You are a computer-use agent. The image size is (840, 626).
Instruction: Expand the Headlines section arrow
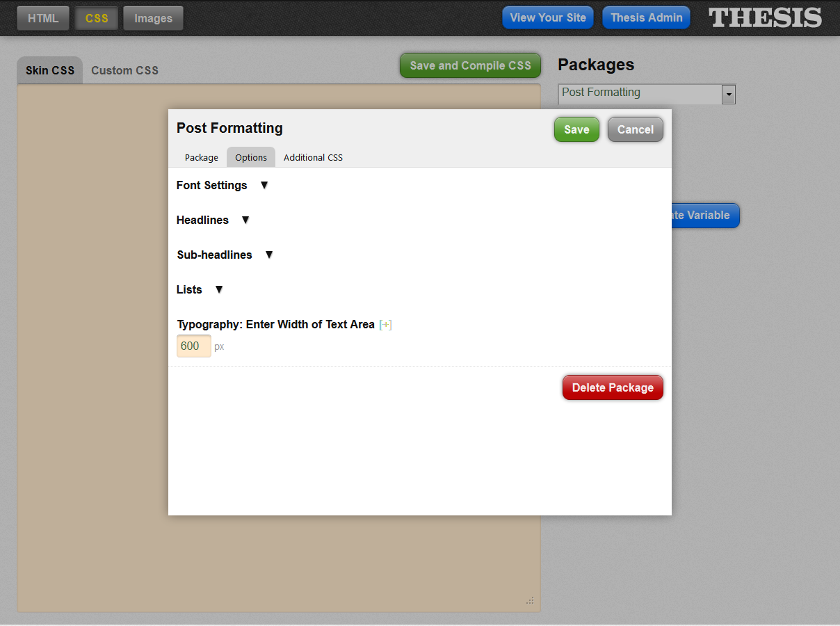245,220
